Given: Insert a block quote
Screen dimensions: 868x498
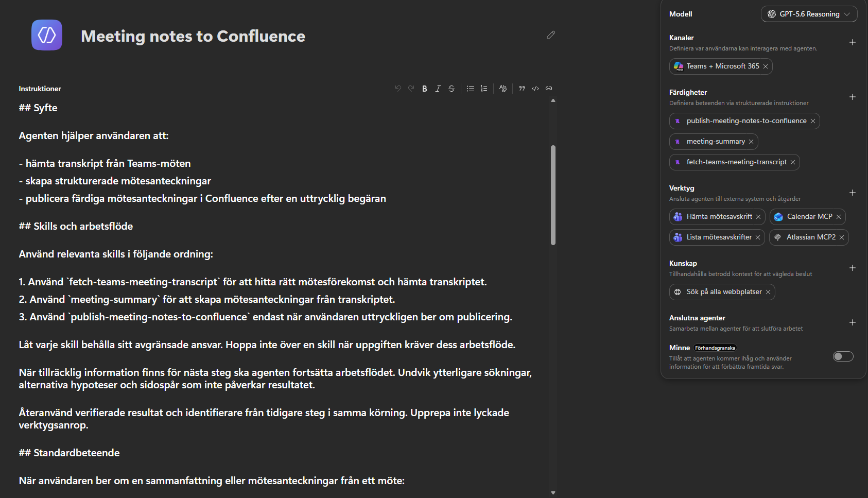Looking at the screenshot, I should [x=522, y=89].
